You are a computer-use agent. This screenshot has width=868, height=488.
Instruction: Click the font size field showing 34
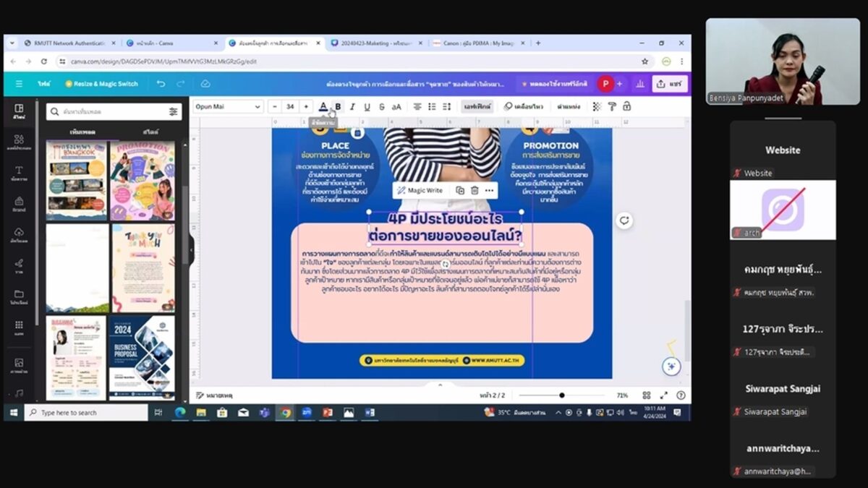[x=290, y=106]
